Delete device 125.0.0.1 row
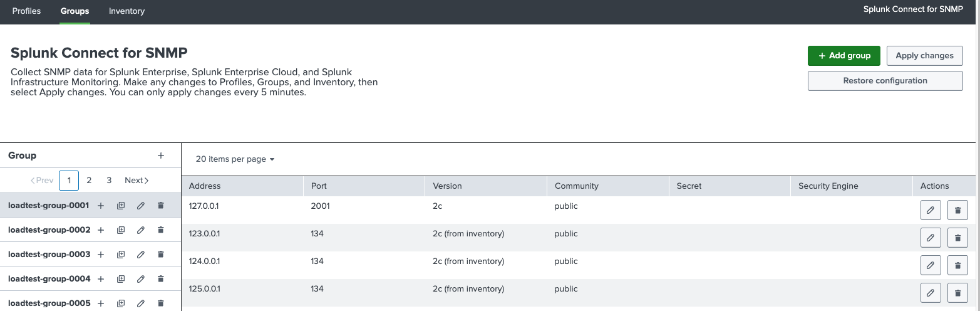The image size is (980, 311). [957, 293]
